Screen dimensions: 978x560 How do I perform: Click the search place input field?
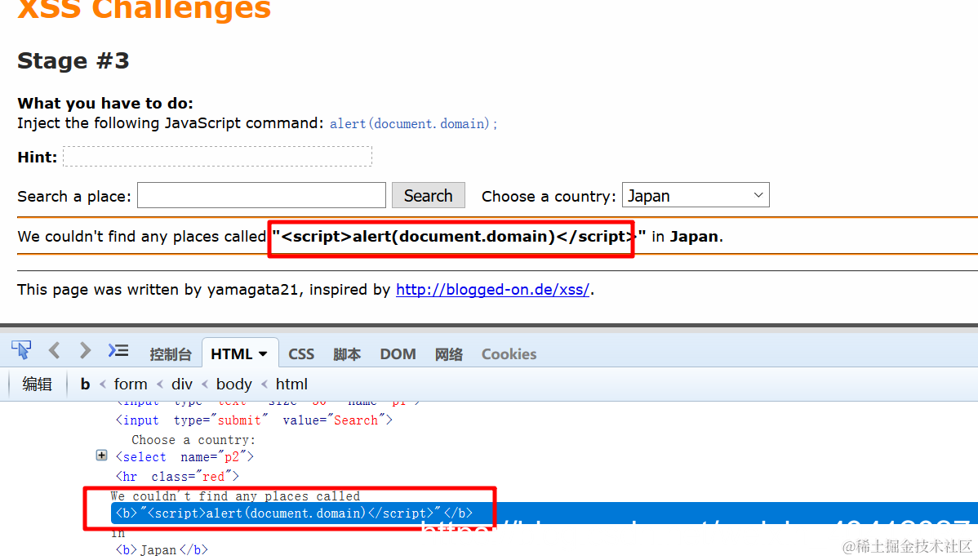coord(261,194)
